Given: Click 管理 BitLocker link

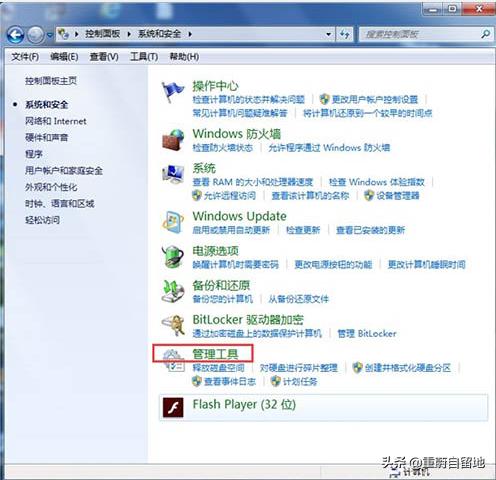Looking at the screenshot, I should point(367,333).
